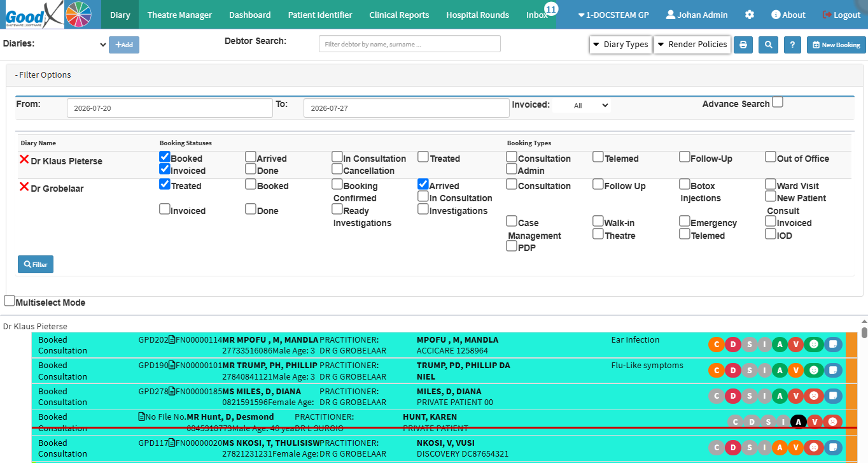This screenshot has height=463, width=868.
Task: Toggle the Advance Search checkbox
Action: pyautogui.click(x=778, y=103)
